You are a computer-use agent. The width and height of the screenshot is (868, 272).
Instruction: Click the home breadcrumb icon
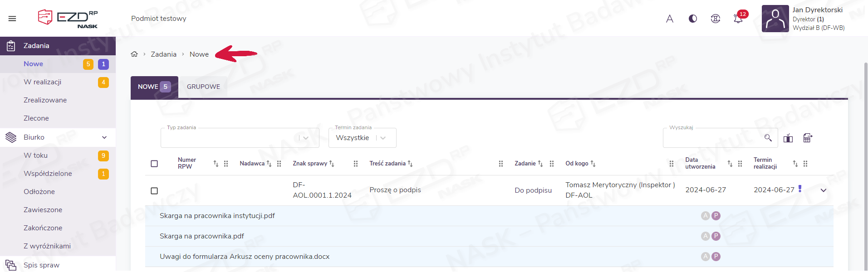pyautogui.click(x=134, y=54)
